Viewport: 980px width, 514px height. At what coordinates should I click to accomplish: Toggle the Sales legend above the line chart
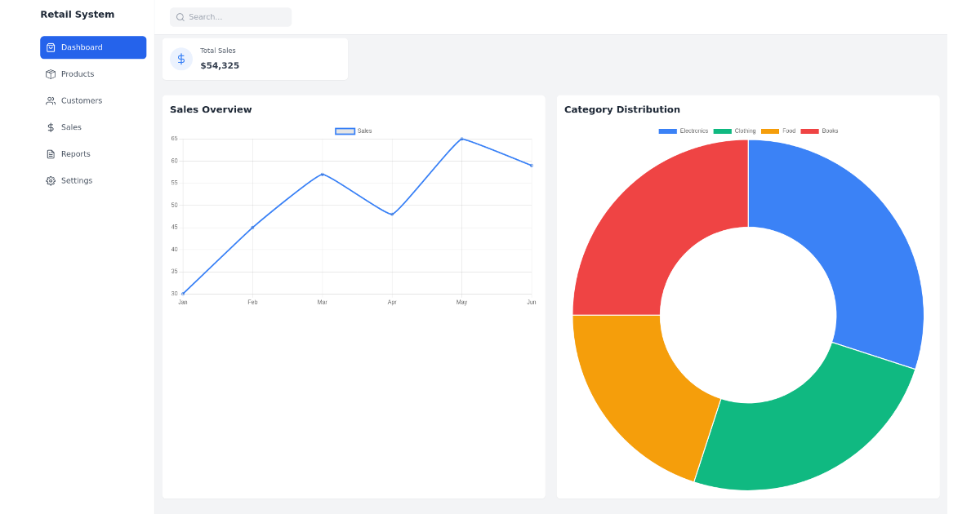[353, 131]
